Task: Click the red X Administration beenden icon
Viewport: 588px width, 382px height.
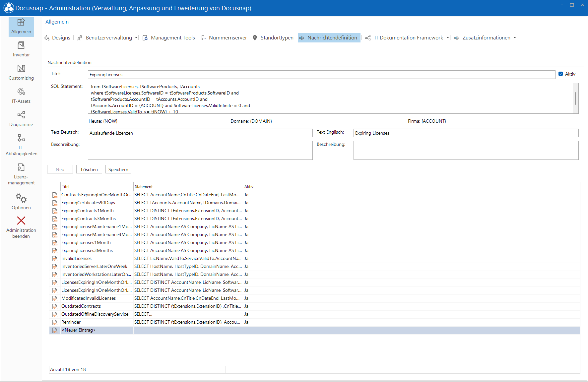Action: tap(21, 221)
